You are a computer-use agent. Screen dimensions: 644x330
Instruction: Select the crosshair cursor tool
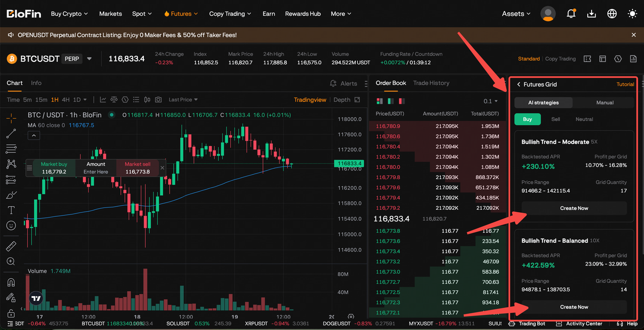click(x=11, y=118)
